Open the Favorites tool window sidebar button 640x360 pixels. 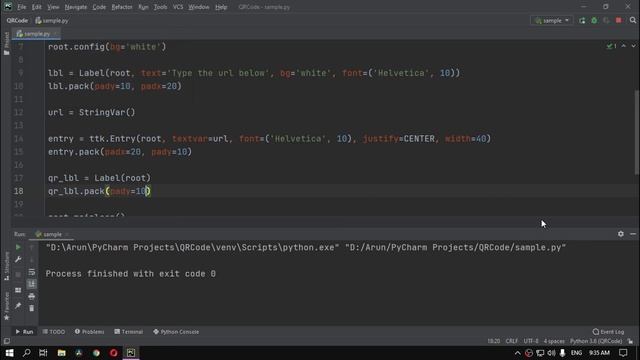[x=6, y=306]
